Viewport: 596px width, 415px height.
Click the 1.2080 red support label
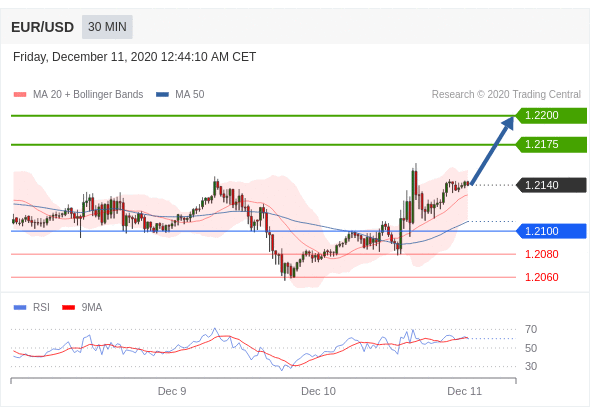[x=542, y=254]
